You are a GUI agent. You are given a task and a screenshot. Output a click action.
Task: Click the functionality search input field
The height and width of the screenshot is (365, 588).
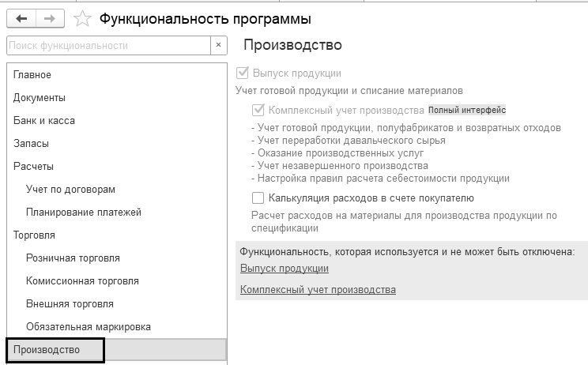click(107, 46)
